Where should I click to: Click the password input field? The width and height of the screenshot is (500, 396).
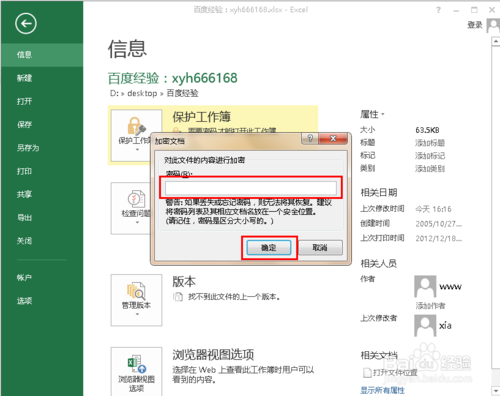tap(251, 188)
